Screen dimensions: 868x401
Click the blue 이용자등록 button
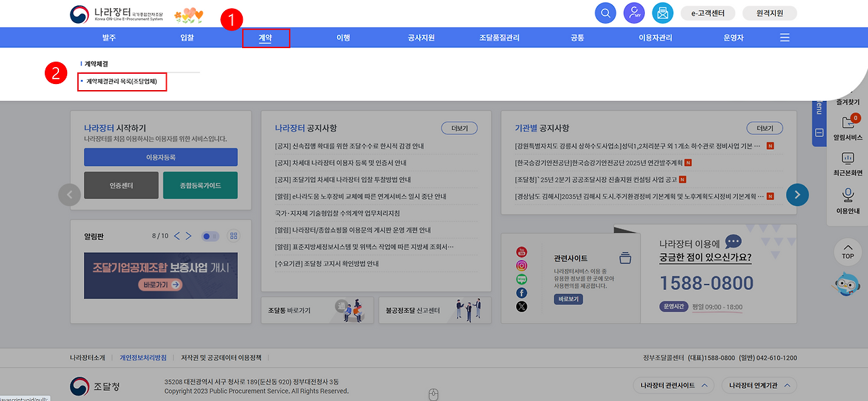coord(161,157)
